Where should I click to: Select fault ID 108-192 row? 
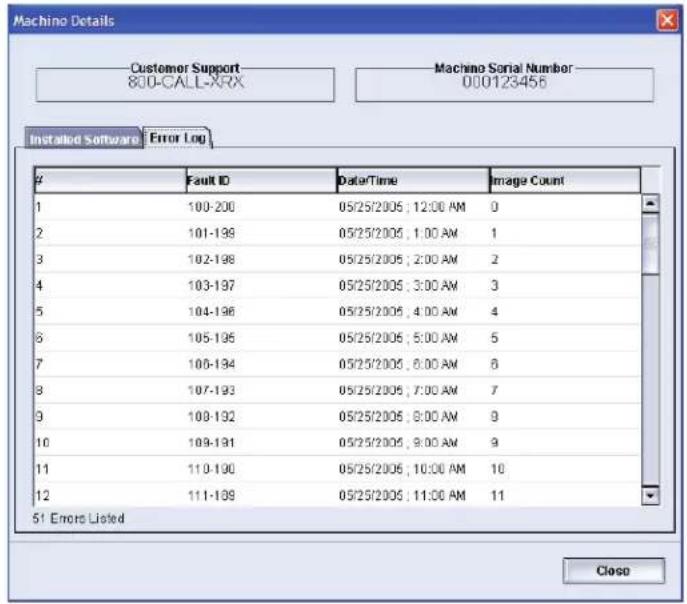pos(337,417)
